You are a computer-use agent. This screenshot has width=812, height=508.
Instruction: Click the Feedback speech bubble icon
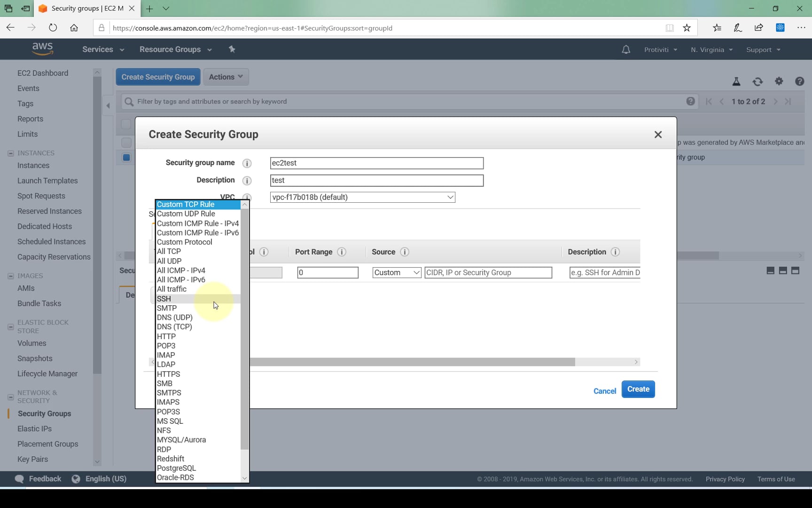(x=19, y=478)
